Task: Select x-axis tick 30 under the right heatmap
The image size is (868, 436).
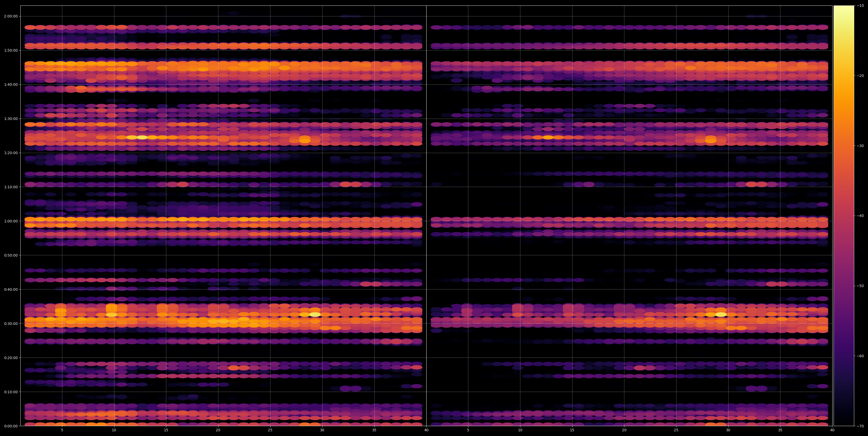Action: tap(728, 430)
